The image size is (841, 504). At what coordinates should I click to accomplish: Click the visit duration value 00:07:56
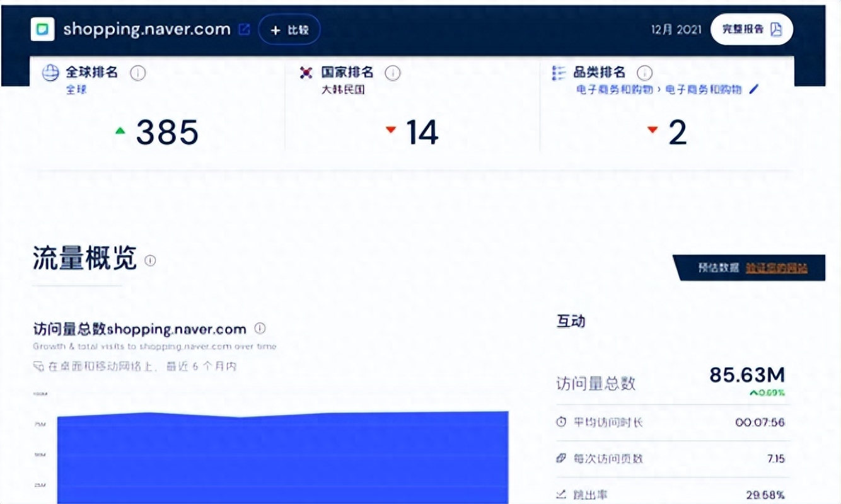click(760, 422)
